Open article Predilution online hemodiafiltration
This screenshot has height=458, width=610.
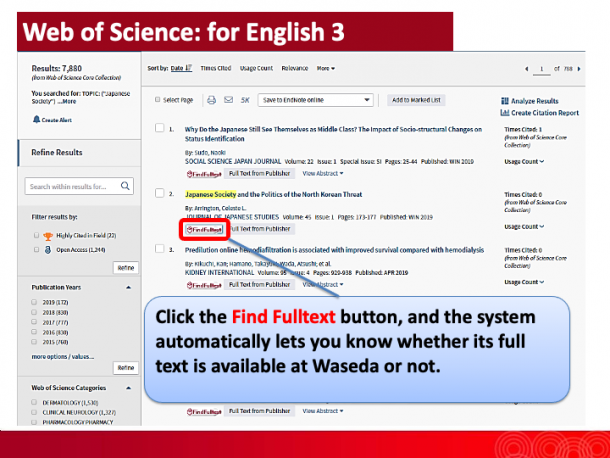click(334, 250)
